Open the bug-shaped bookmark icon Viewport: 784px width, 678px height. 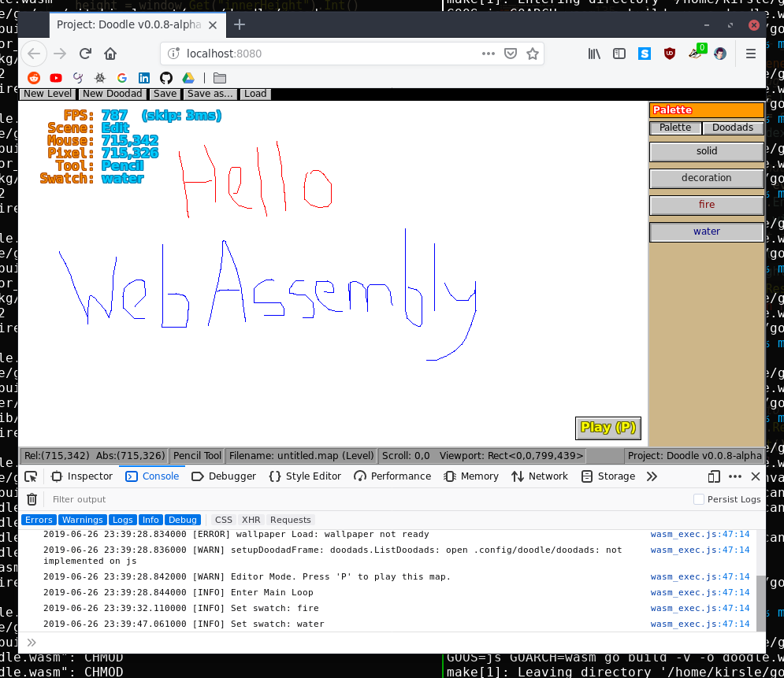tap(100, 78)
